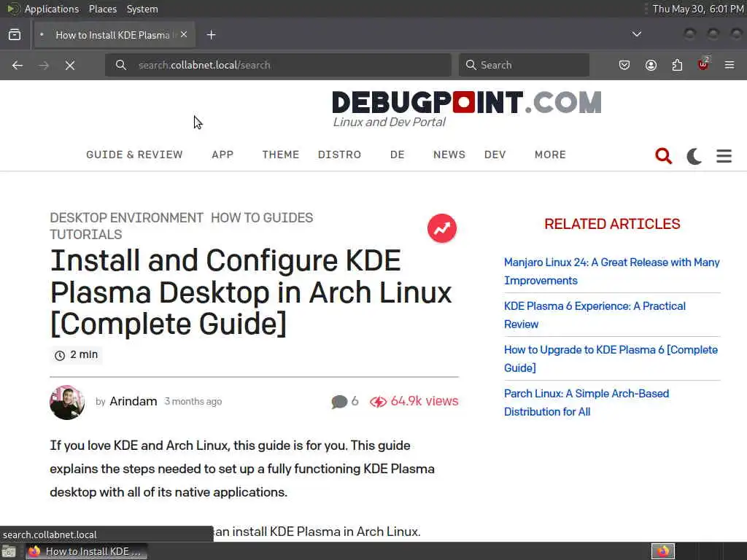Image resolution: width=747 pixels, height=560 pixels.
Task: Click the date and time clock
Action: (x=698, y=9)
